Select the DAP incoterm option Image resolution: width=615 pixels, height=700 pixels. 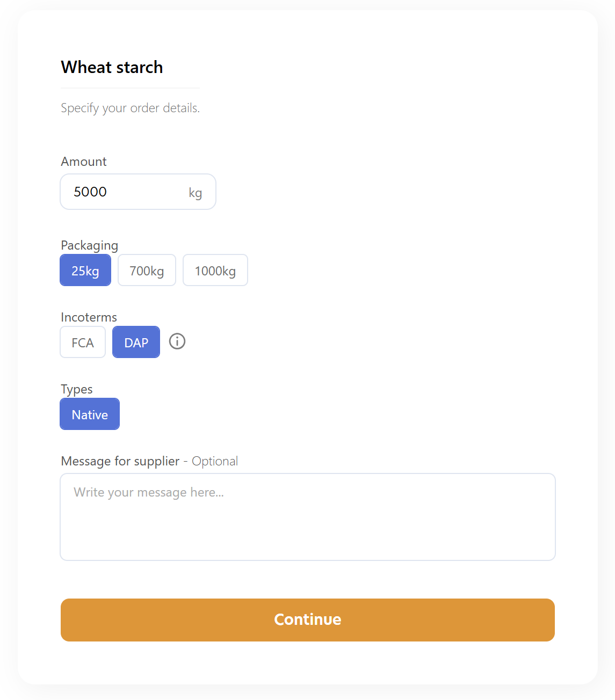tap(136, 342)
